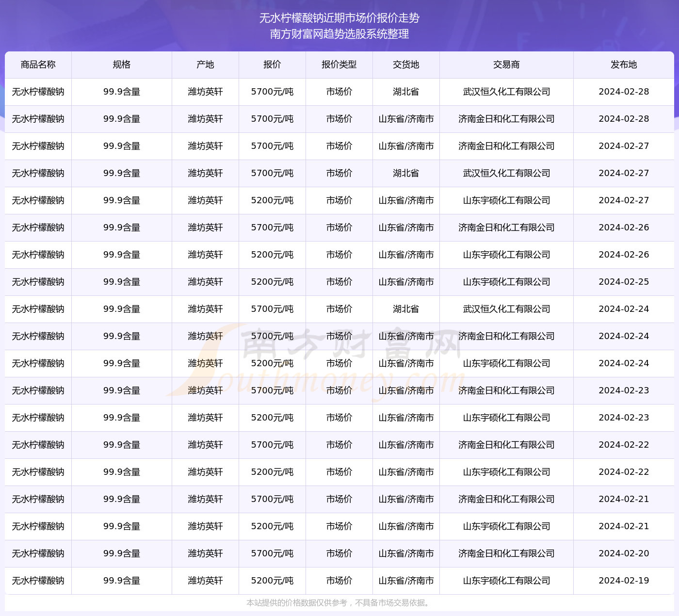
Task: Click 山东宇硕化工有限公司 in the 2024-02-25 row
Action: 506,282
